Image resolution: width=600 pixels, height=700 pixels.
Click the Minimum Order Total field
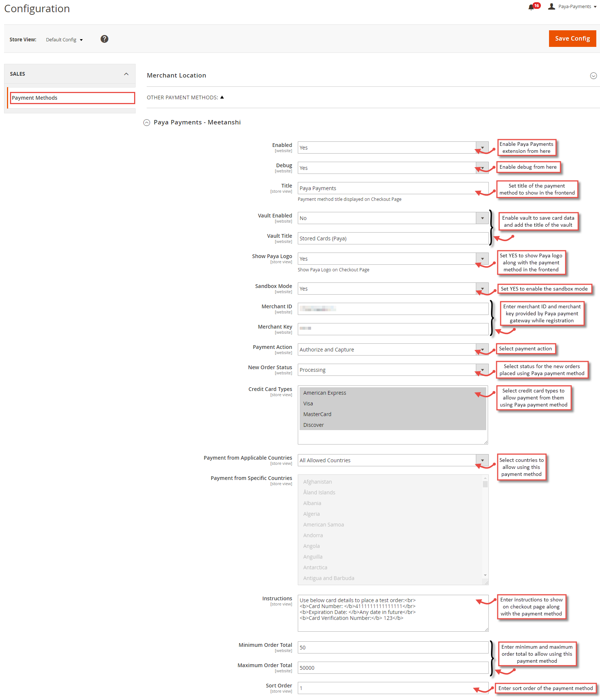point(393,648)
